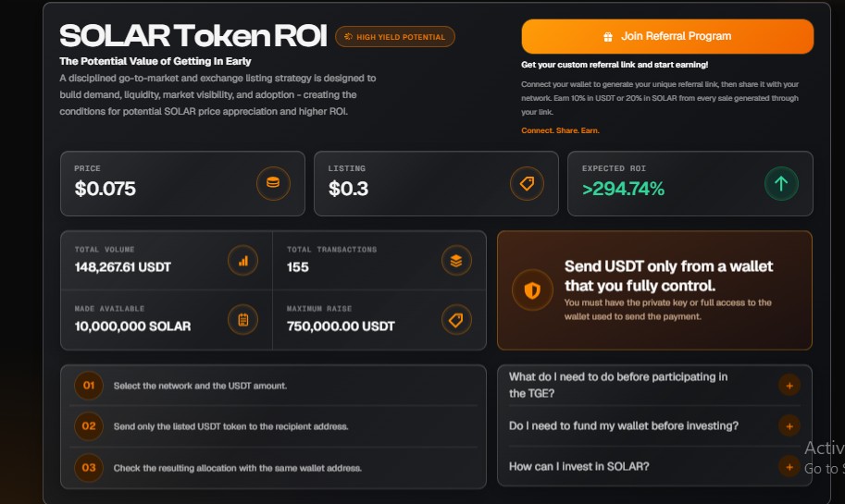Viewport: 845px width, 504px height.
Task: Select the $0.3 listing value
Action: (x=348, y=189)
